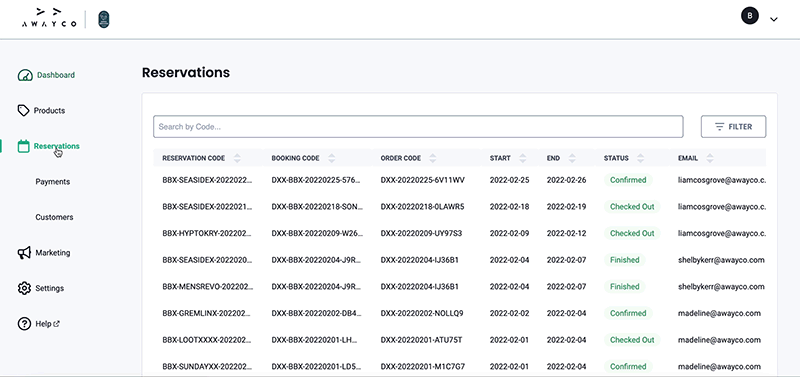Click the shelbykerr@awayco.com email in the BBX-MENSREVO row
Screen dimensions: 800x377
(x=721, y=287)
